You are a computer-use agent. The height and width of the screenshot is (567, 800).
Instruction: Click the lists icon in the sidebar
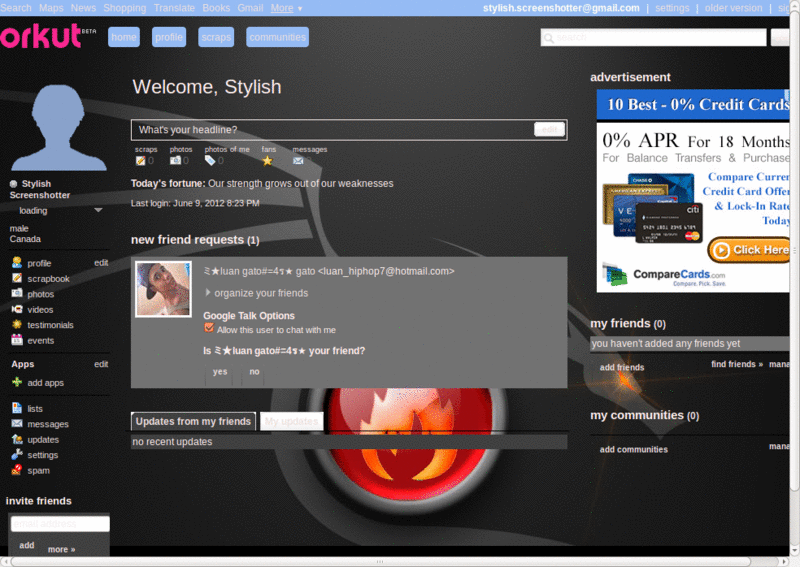(17, 408)
